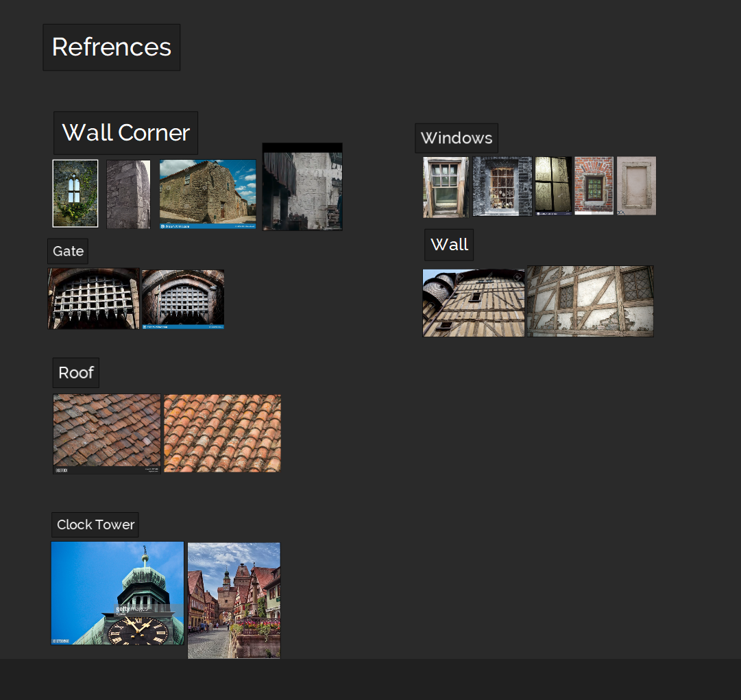The height and width of the screenshot is (700, 741).
Task: Click the Wall Corner label
Action: click(x=125, y=133)
